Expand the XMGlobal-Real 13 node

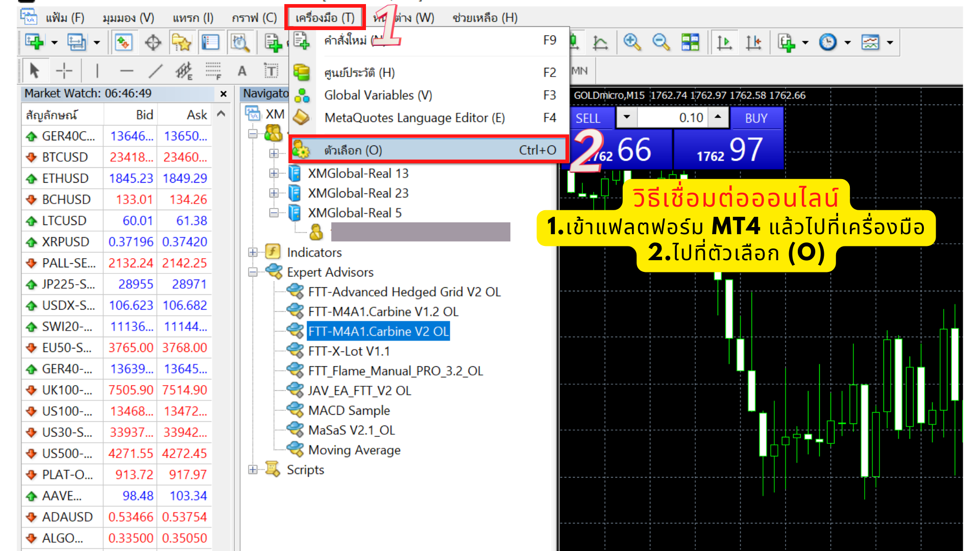(x=274, y=173)
